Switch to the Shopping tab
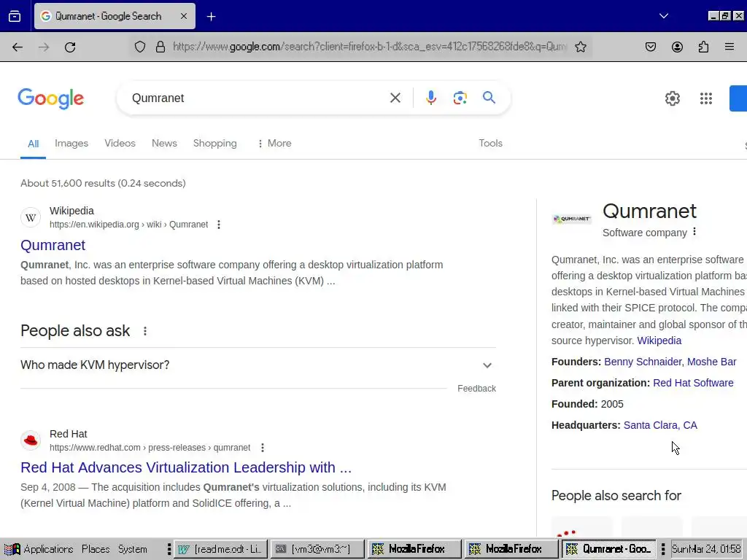The width and height of the screenshot is (747, 560). click(215, 144)
